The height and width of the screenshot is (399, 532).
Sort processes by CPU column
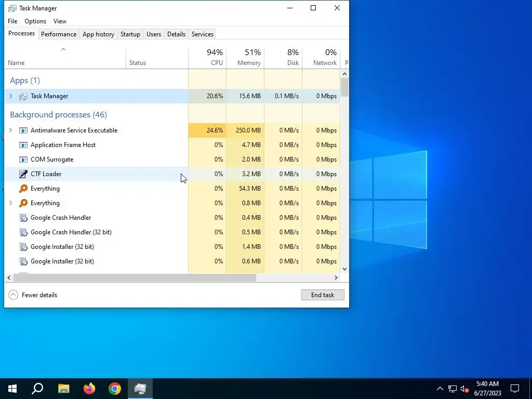pos(207,58)
